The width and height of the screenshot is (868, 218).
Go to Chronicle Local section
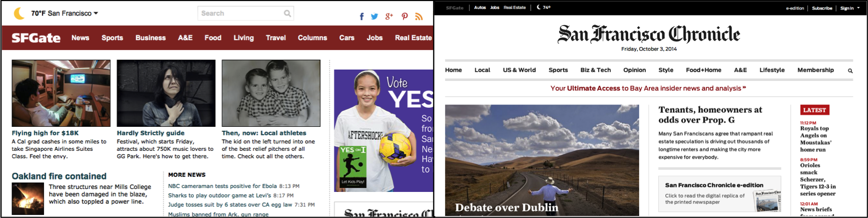point(483,70)
